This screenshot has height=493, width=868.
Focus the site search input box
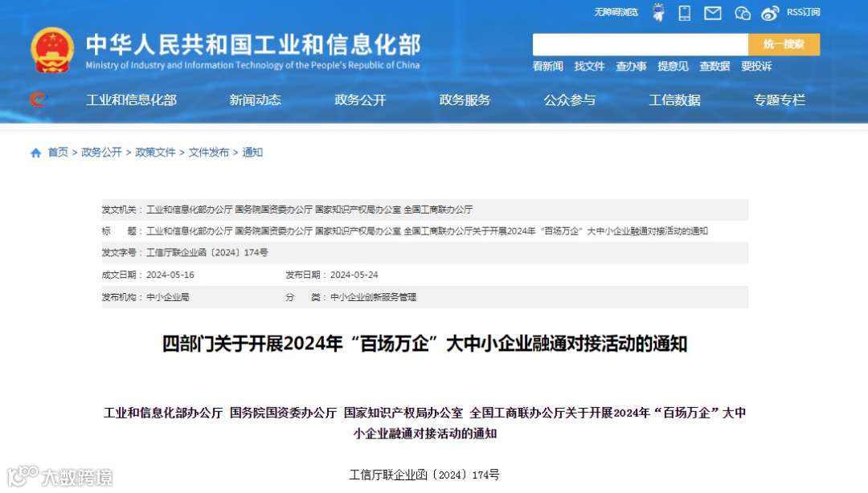pyautogui.click(x=641, y=44)
